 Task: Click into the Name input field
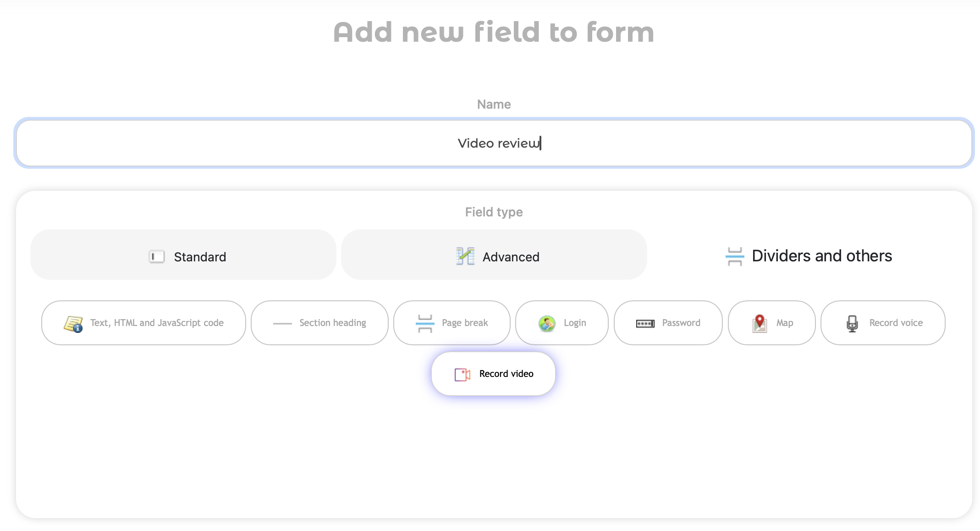point(494,143)
